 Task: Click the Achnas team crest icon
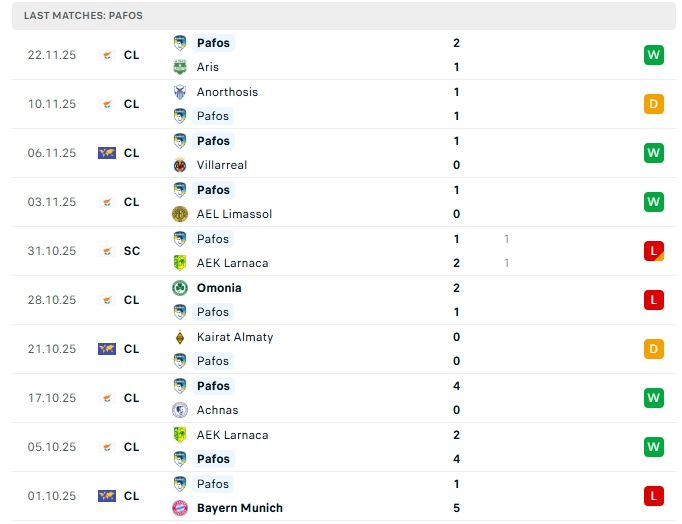pos(180,410)
